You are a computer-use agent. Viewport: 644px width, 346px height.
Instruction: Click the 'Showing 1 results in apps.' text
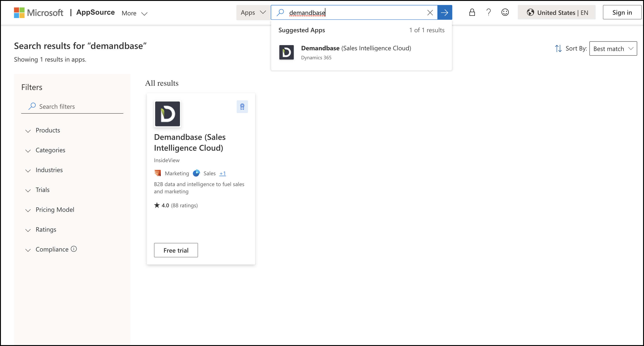[x=50, y=59]
